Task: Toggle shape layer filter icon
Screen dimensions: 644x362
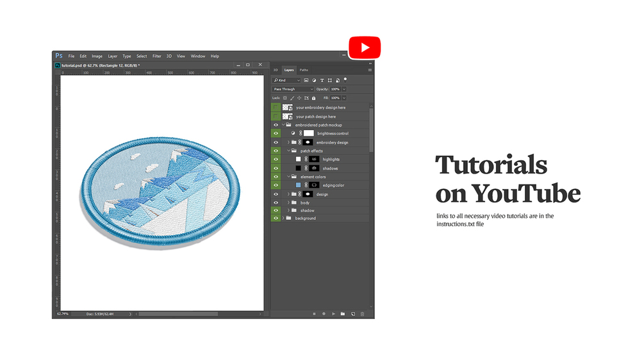Action: pyautogui.click(x=330, y=81)
